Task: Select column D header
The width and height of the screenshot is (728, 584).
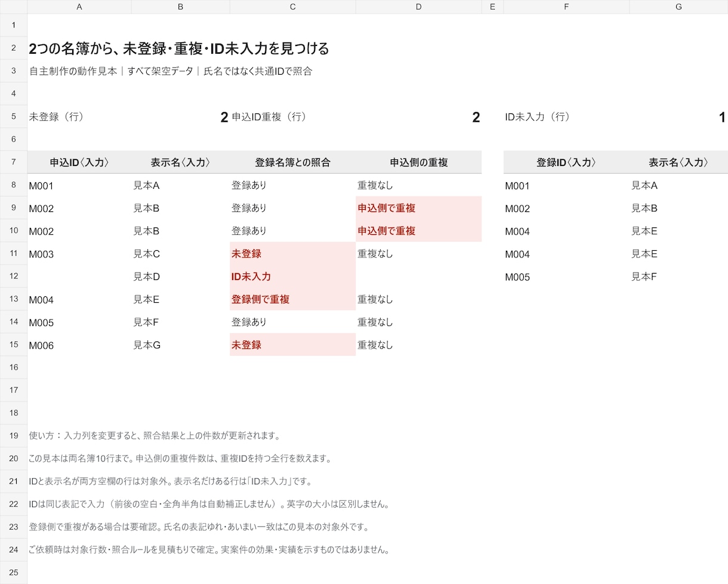Action: (418, 7)
